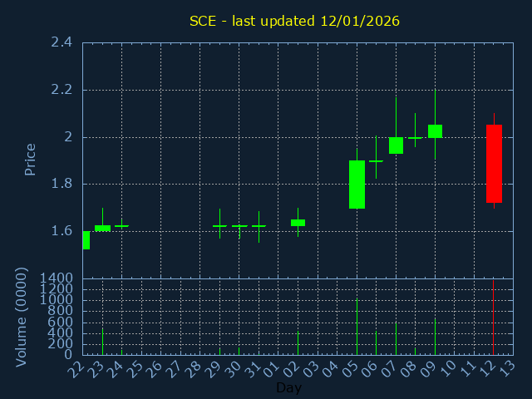532x399 pixels.
Task: Click the chart title SCE last updated text
Action: pyautogui.click(x=294, y=21)
